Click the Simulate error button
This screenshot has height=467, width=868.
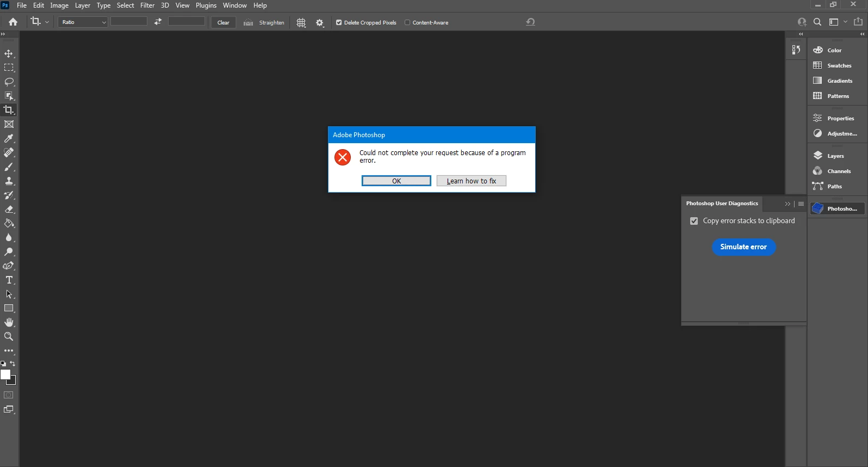point(743,247)
